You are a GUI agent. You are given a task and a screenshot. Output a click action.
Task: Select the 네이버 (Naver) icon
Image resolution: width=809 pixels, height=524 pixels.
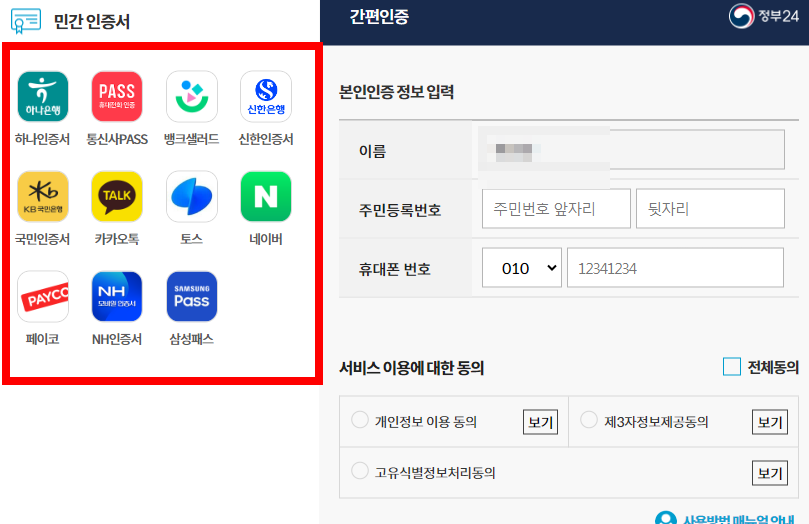point(266,196)
